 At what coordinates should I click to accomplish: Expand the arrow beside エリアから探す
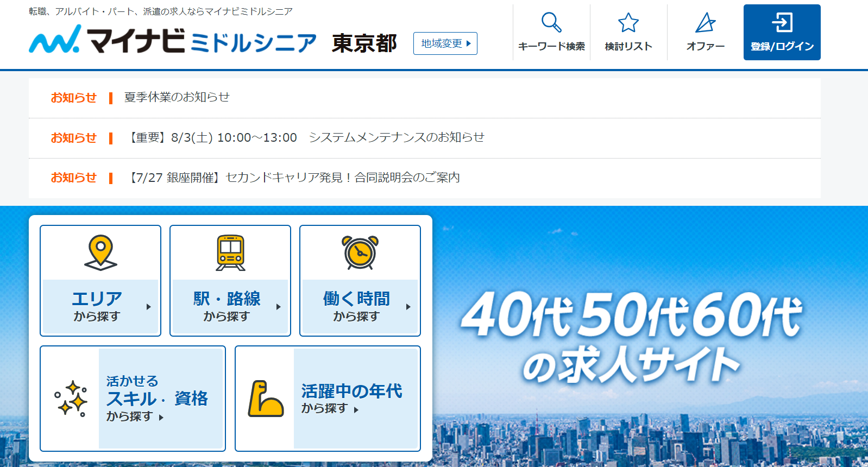click(149, 307)
